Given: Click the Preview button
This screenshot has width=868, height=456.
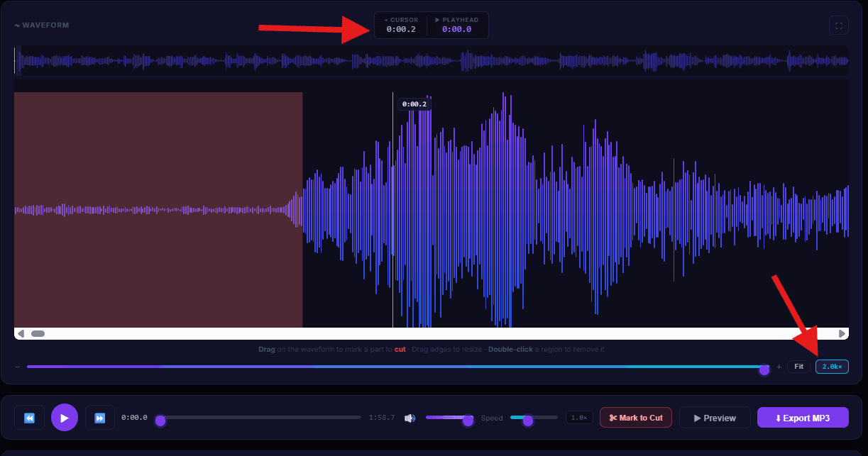Looking at the screenshot, I should click(x=715, y=418).
